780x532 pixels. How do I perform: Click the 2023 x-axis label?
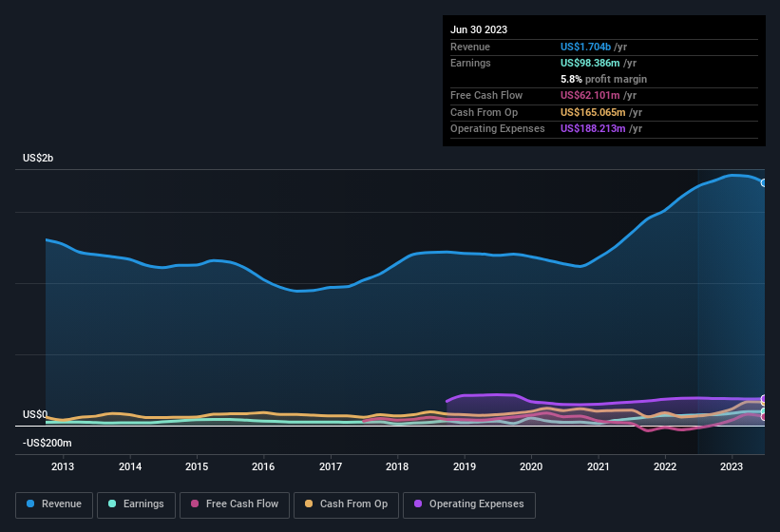732,466
